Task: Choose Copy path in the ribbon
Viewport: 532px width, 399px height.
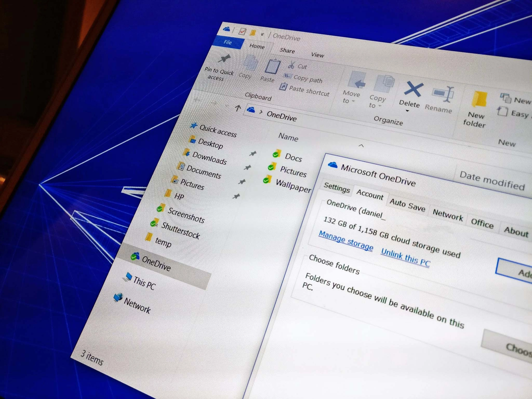Action: (x=303, y=78)
